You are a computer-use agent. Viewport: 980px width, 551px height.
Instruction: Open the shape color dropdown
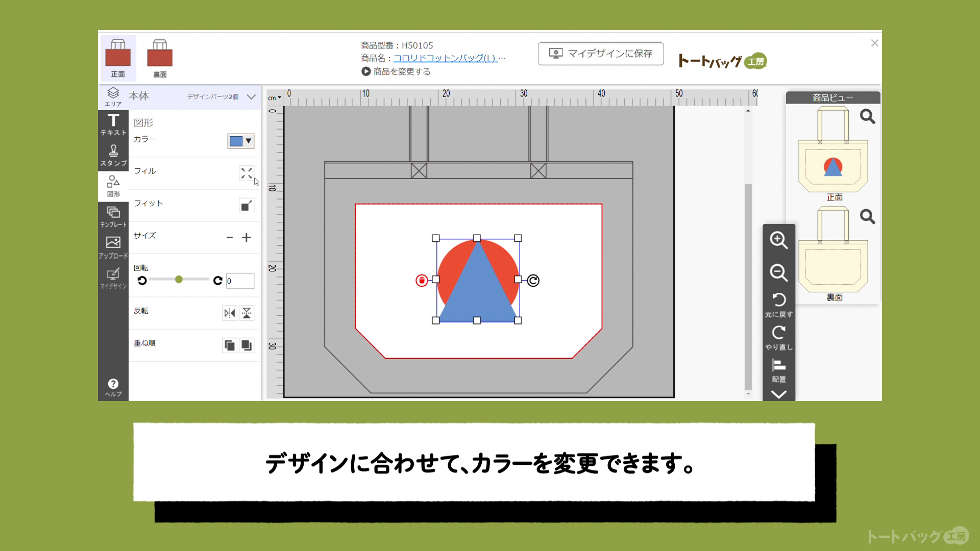[x=241, y=141]
